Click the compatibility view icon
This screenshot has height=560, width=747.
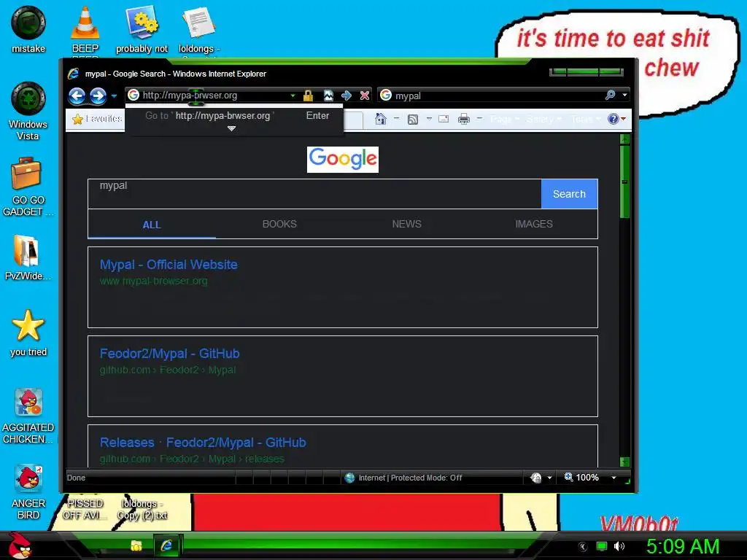click(328, 96)
